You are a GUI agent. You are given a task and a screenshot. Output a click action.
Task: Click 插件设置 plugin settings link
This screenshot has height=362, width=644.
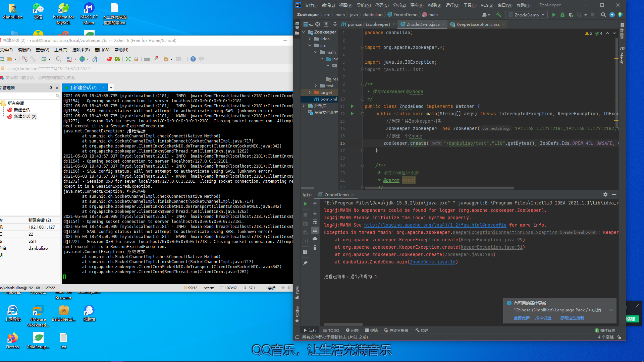pos(545,318)
